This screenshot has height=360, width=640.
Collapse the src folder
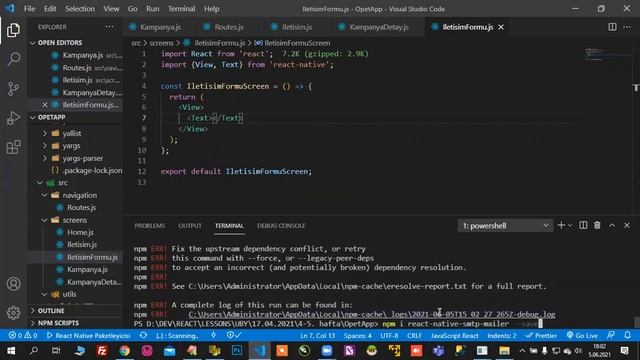point(62,183)
